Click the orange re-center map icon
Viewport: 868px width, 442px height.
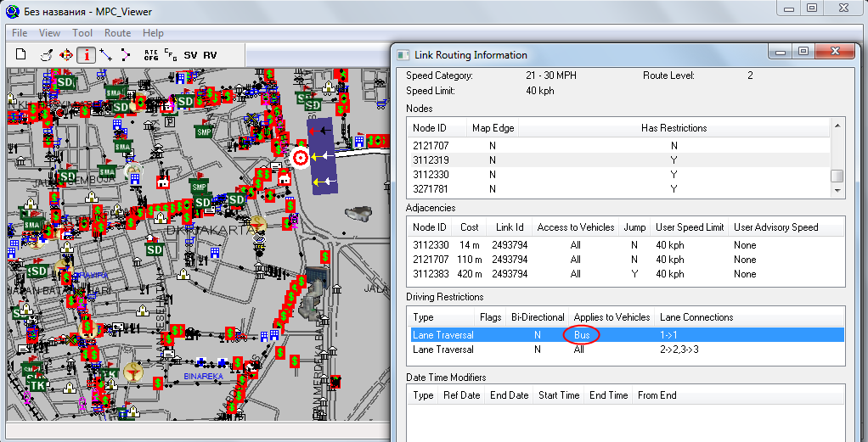(66, 54)
